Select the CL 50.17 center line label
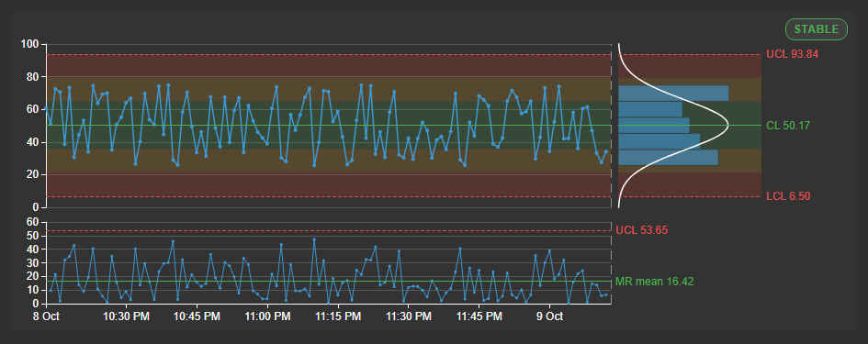The width and height of the screenshot is (868, 344). click(788, 126)
